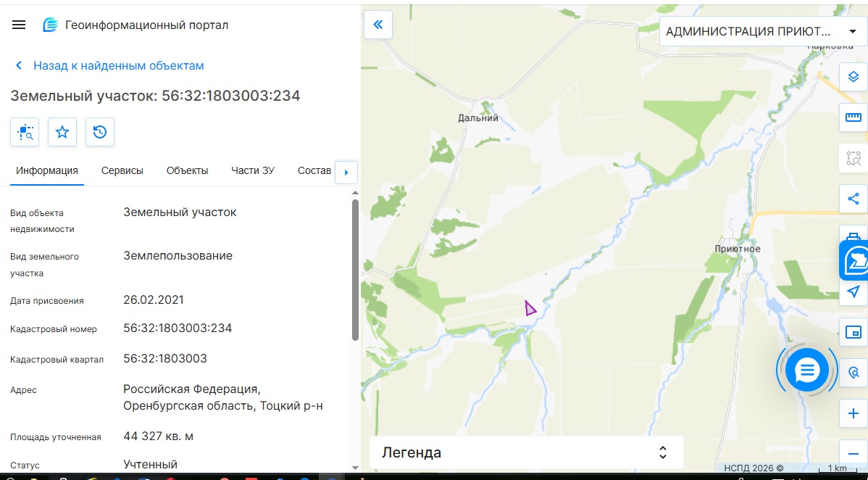Click scrollbar down arrow in info panel

tap(356, 468)
